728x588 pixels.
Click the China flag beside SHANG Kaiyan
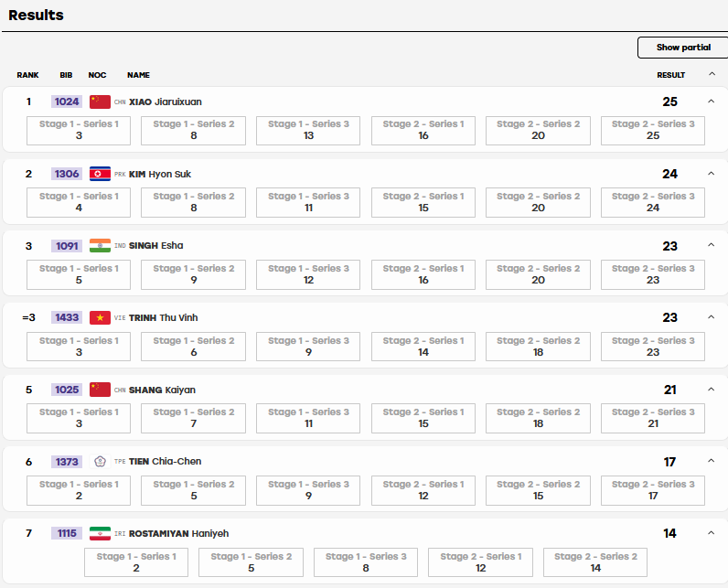tap(100, 390)
